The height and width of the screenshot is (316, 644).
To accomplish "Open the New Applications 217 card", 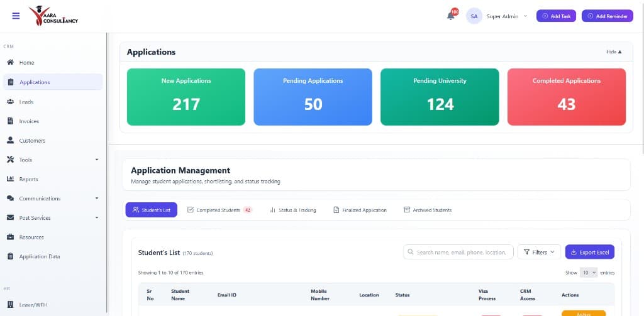I will click(x=186, y=97).
